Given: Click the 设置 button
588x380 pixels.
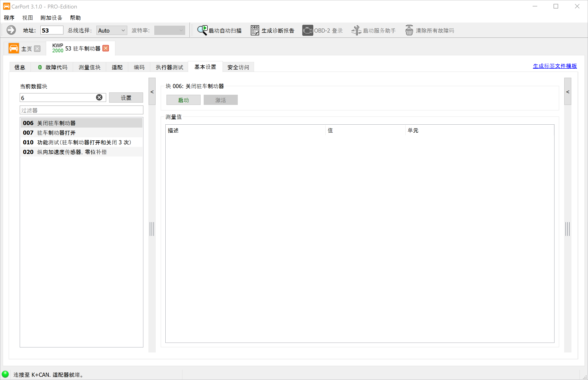Looking at the screenshot, I should 126,98.
